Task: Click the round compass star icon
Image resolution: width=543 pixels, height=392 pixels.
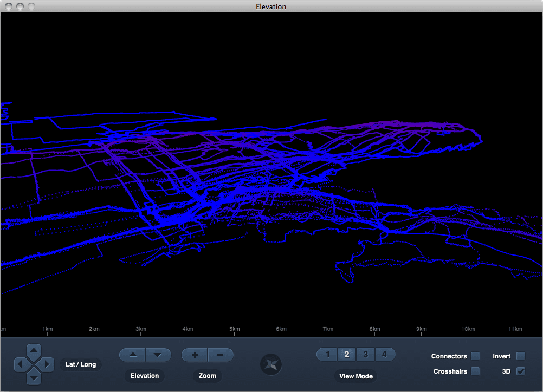Action: 271,365
